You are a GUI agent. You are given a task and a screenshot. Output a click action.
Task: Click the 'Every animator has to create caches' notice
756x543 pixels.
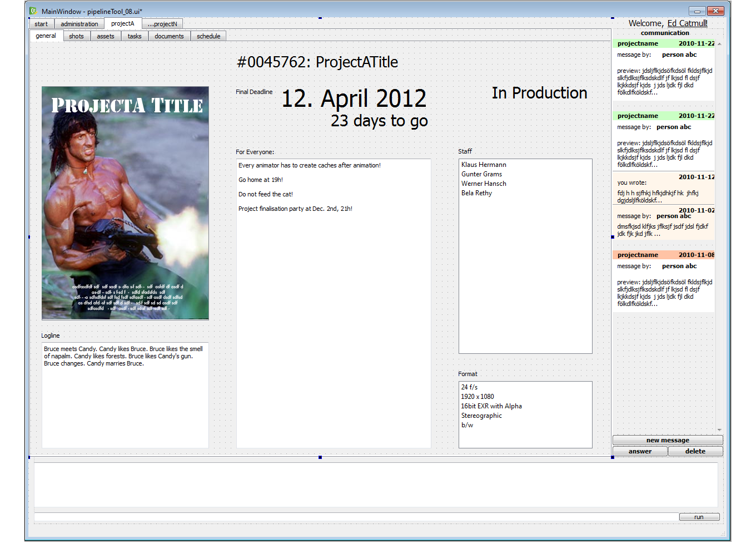click(310, 165)
